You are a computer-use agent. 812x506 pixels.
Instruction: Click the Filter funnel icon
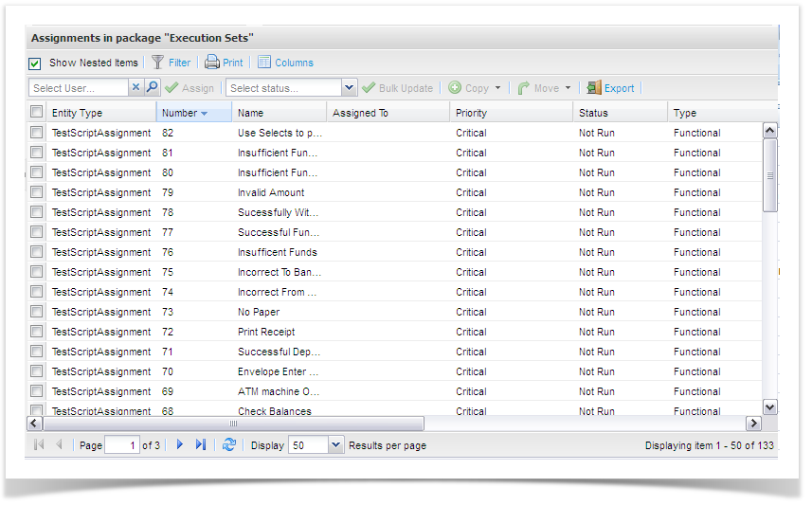[157, 63]
